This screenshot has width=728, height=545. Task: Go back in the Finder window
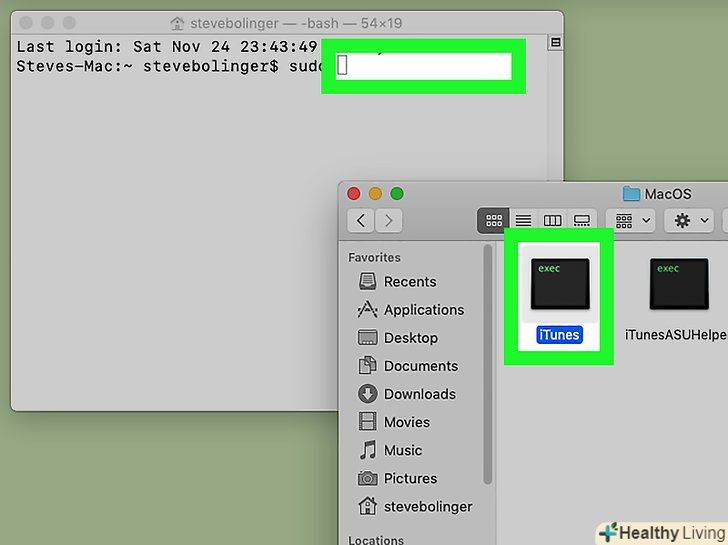(361, 221)
